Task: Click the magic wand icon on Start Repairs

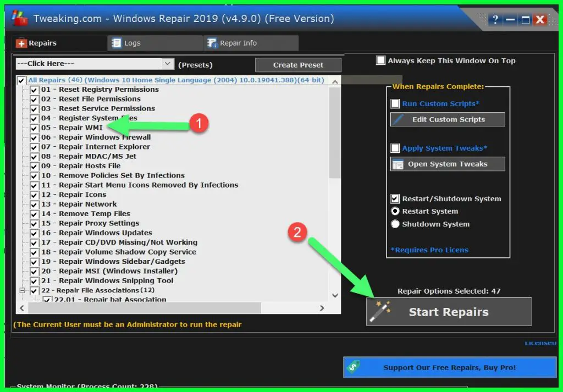Action: click(x=380, y=311)
